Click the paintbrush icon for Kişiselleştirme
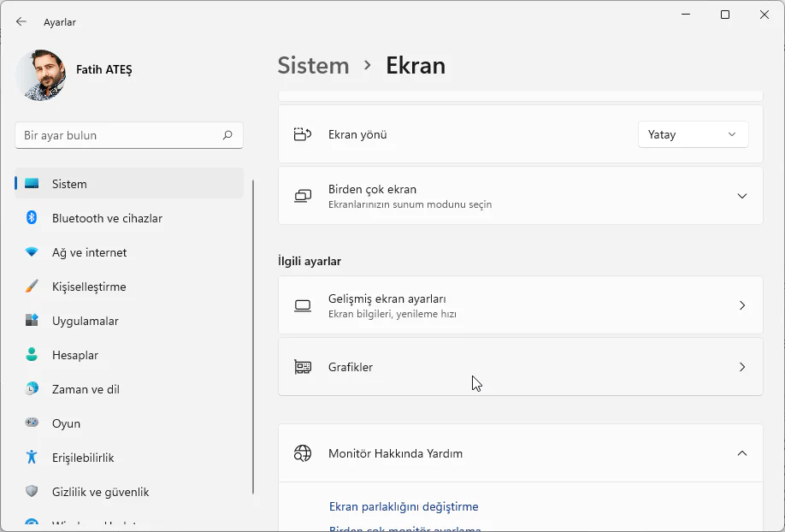785x532 pixels. [x=32, y=286]
